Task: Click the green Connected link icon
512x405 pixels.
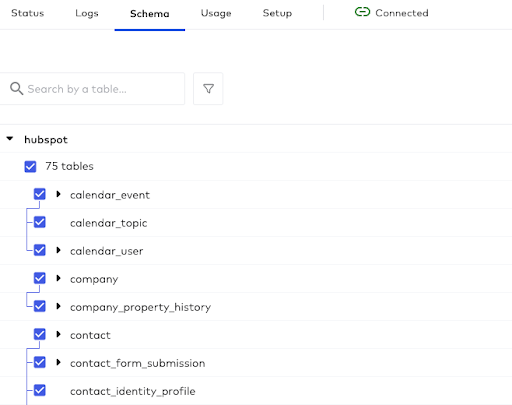Action: pos(362,12)
